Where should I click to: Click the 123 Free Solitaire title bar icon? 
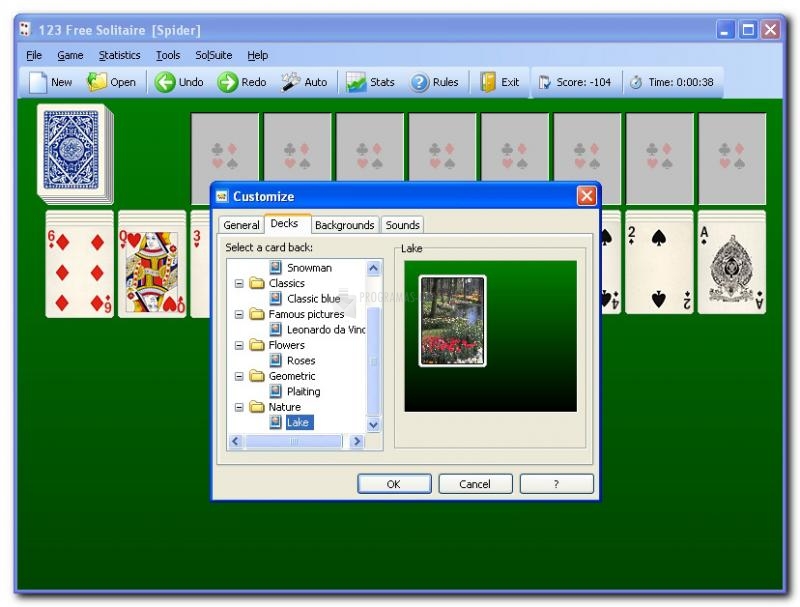click(x=25, y=30)
